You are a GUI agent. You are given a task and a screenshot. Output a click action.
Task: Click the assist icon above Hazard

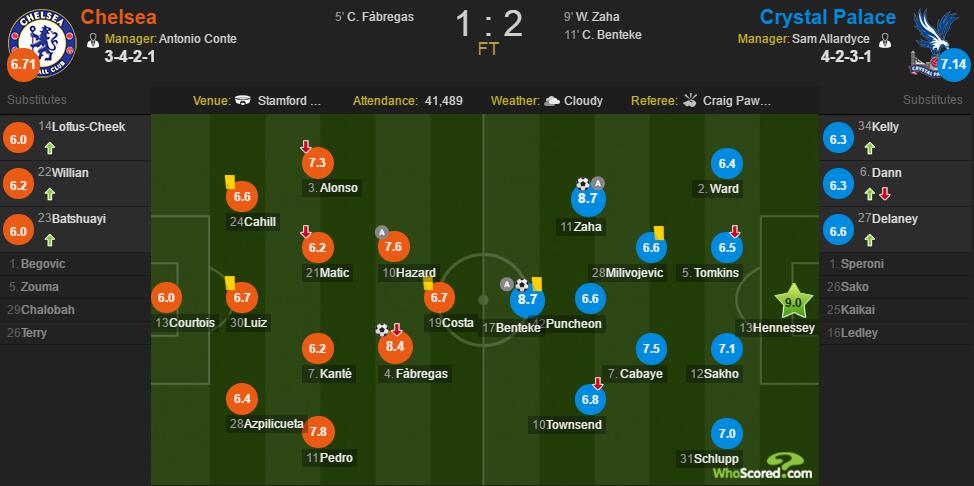click(x=381, y=231)
